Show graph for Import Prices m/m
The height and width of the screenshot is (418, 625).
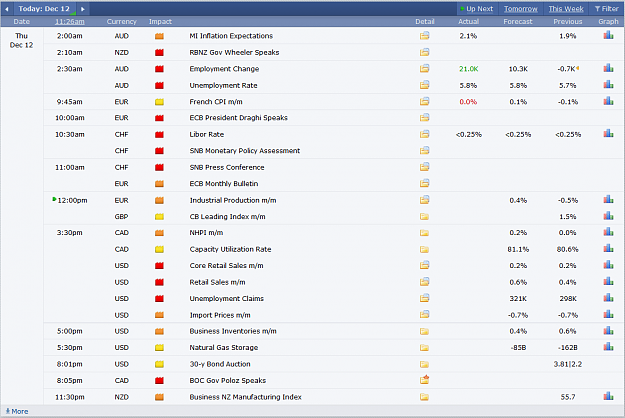[608, 314]
